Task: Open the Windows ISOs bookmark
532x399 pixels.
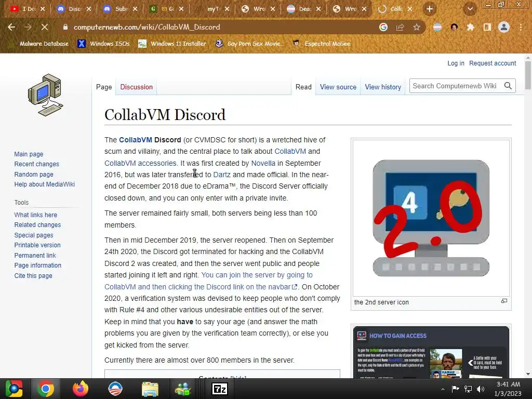Action: pos(103,44)
